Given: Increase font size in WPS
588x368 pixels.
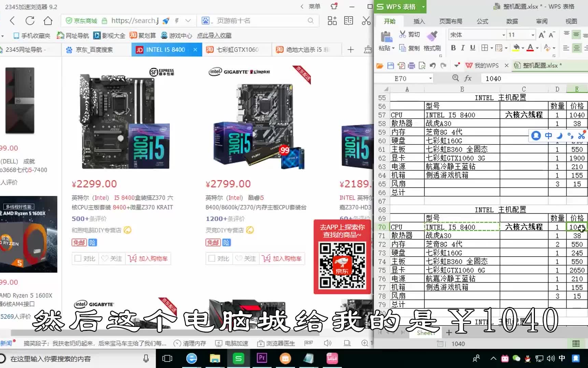Looking at the screenshot, I should (542, 35).
